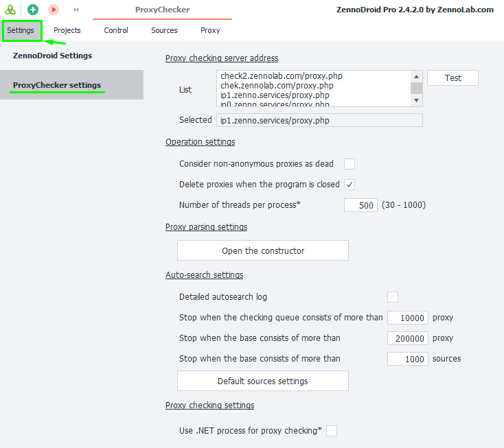
Task: Click the Test button
Action: 453,78
